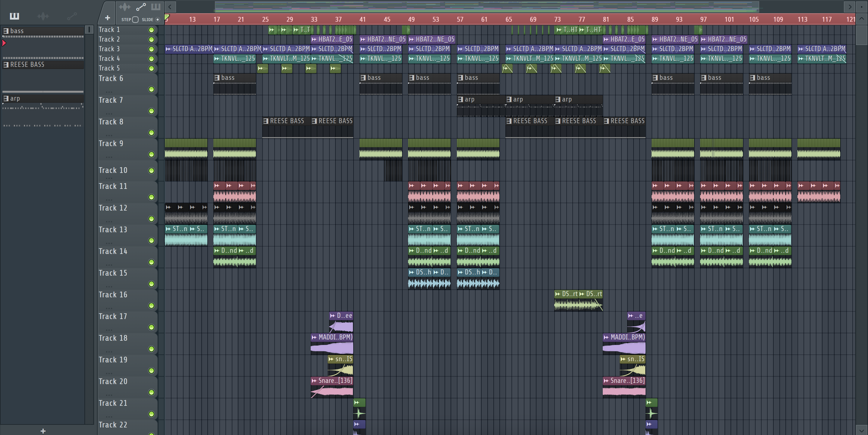
Task: Select the HBAT2..E_05 clip at bar 33
Action: click(x=332, y=39)
